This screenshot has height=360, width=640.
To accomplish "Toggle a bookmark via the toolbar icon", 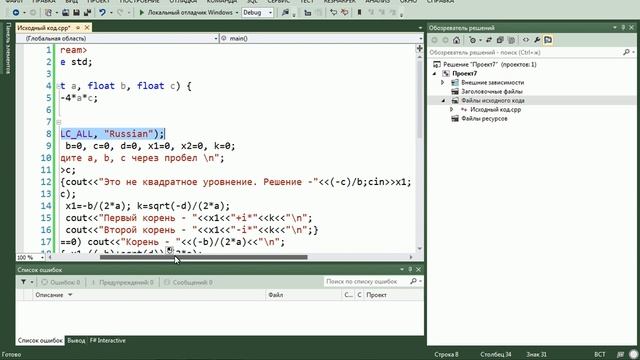I will pos(359,13).
